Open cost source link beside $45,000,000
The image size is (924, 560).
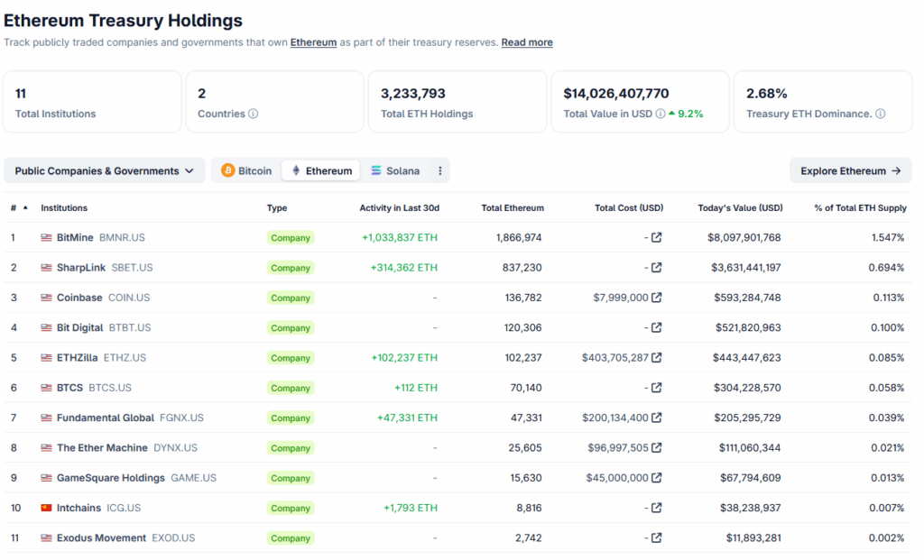[x=657, y=478]
